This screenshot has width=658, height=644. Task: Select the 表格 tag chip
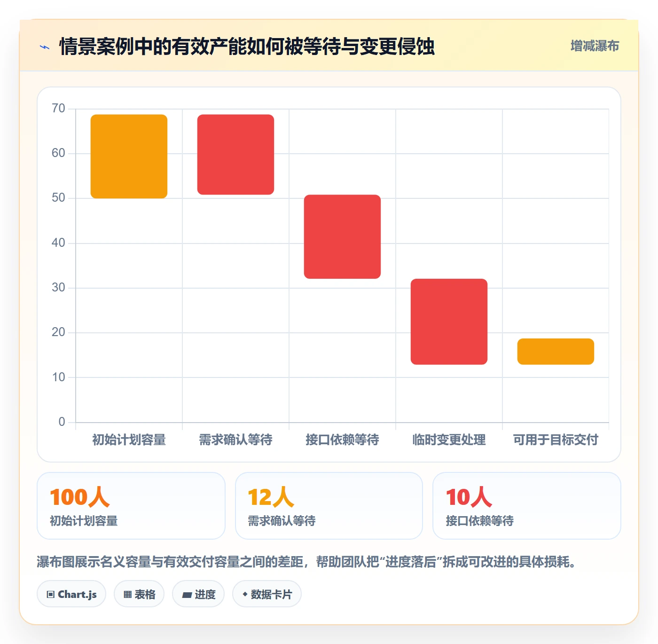(x=139, y=594)
